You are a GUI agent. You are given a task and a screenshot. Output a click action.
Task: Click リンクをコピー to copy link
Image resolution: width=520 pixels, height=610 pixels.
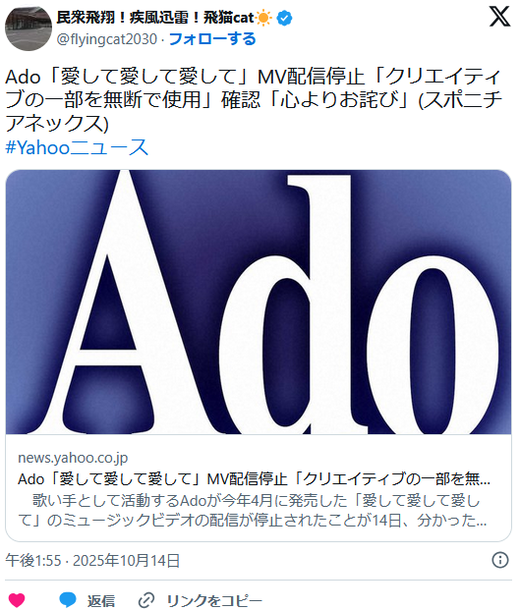pos(214,601)
